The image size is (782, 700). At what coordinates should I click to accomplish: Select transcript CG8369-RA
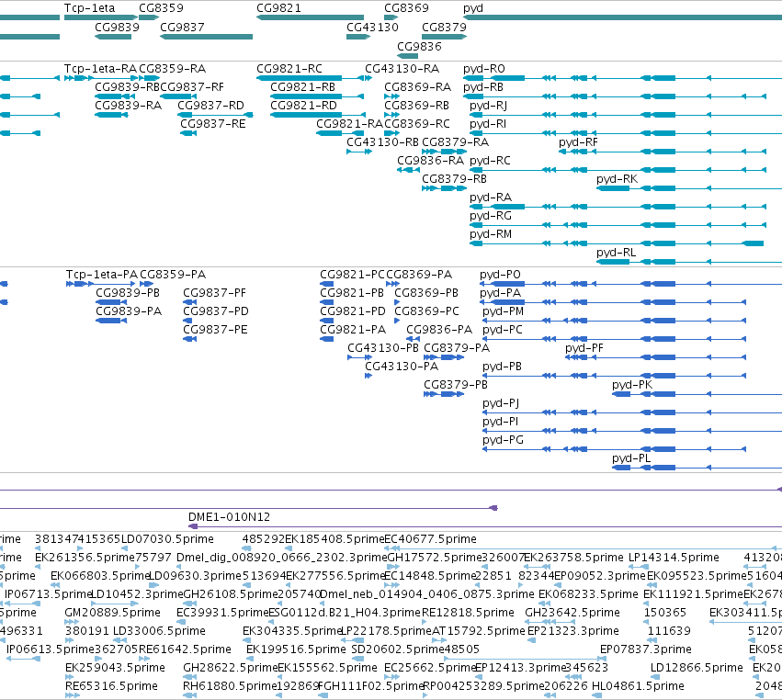click(x=417, y=86)
